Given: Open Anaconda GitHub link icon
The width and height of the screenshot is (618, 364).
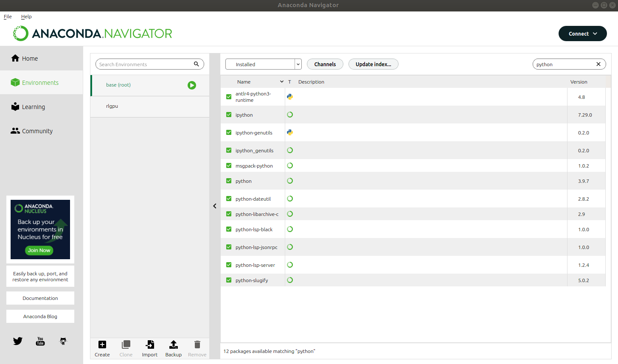Looking at the screenshot, I should pyautogui.click(x=63, y=341).
